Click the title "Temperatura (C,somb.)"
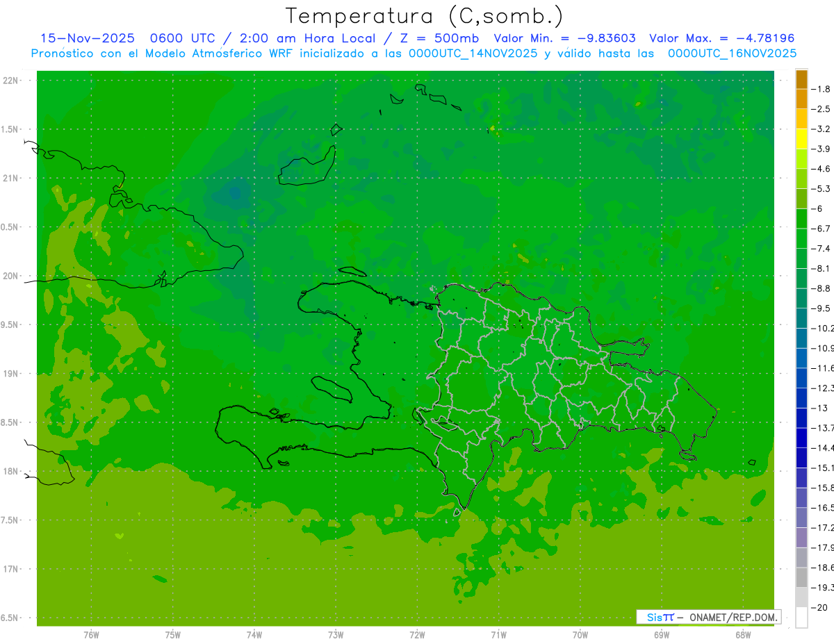Viewport: 834px width, 644px height. (425, 16)
